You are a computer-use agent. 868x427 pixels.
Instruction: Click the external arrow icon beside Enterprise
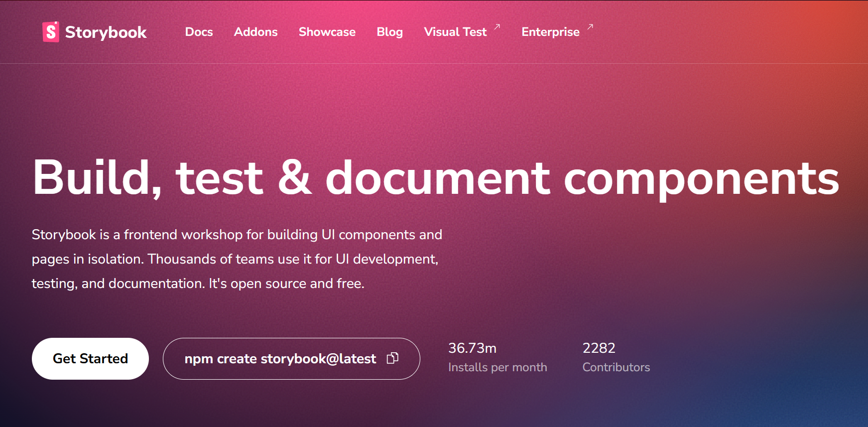[x=590, y=27]
